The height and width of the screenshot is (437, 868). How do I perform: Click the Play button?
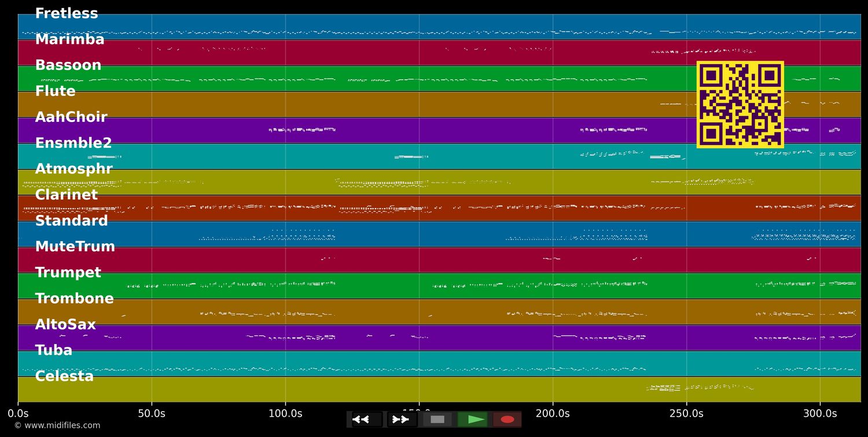473,419
